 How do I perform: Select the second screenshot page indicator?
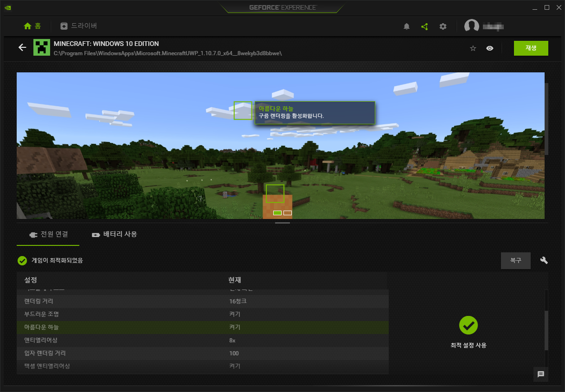click(288, 213)
